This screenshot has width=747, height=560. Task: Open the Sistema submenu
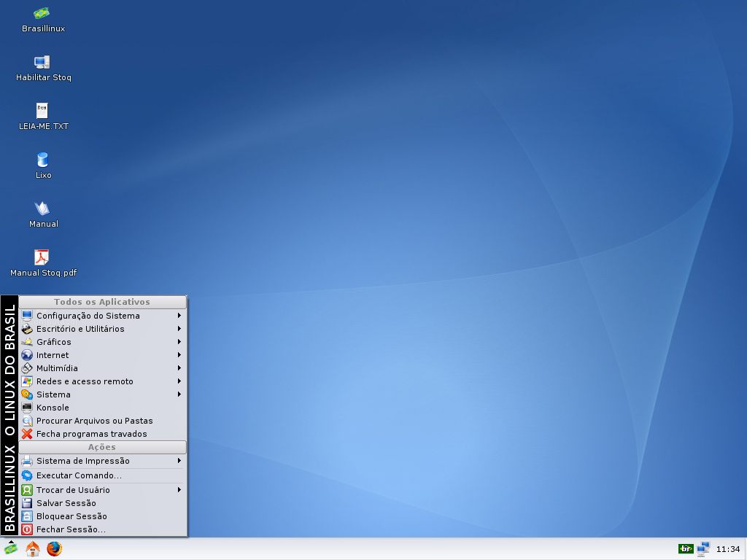pyautogui.click(x=102, y=394)
